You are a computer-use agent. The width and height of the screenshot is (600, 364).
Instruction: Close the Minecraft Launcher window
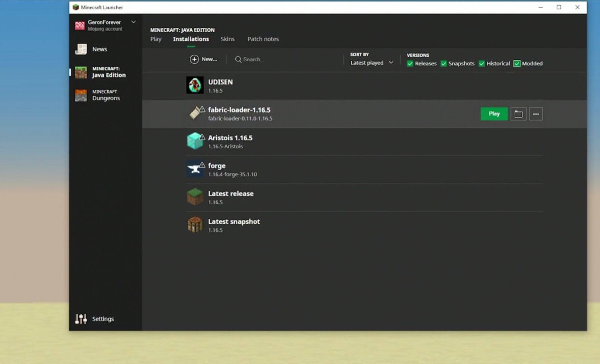(577, 7)
